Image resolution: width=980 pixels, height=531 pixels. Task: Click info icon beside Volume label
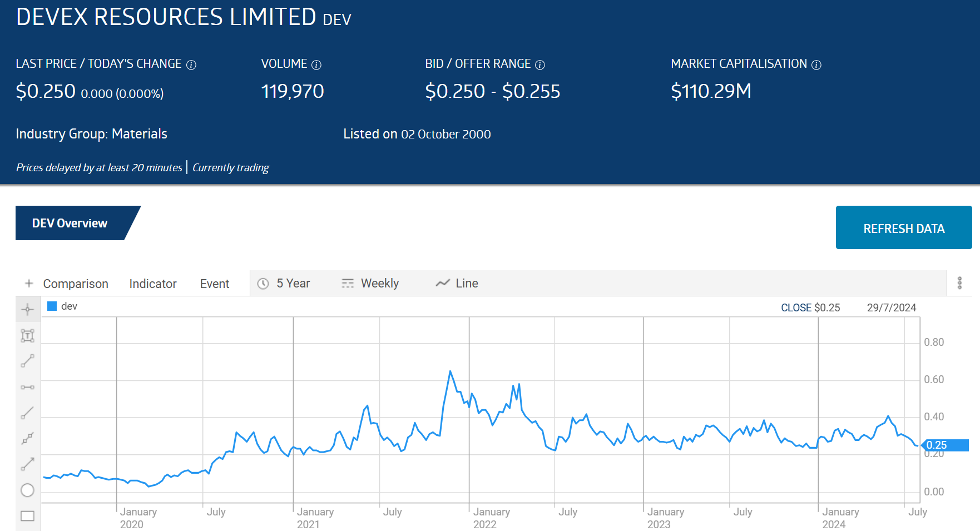[x=316, y=65]
